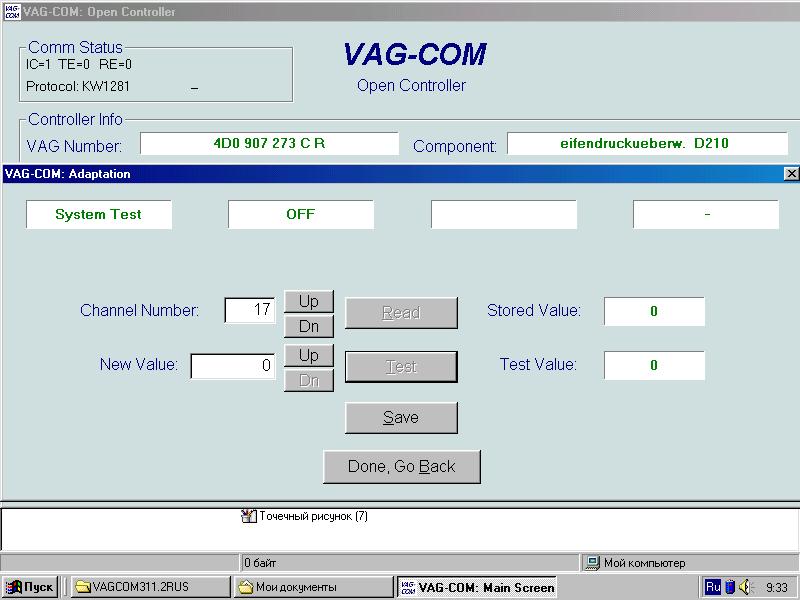This screenshot has width=800, height=600.
Task: Switch to Мои документы taskbar window
Action: 313,587
